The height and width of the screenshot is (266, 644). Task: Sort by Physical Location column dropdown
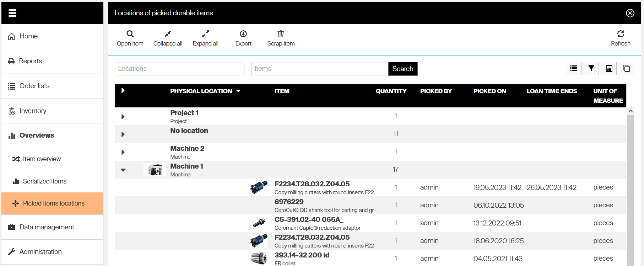click(x=238, y=91)
